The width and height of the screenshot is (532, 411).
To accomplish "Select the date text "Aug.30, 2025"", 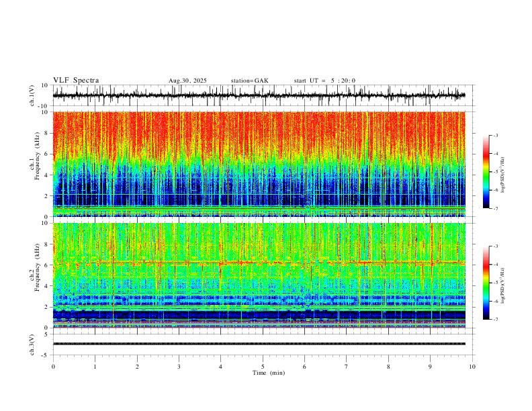I will click(x=187, y=81).
